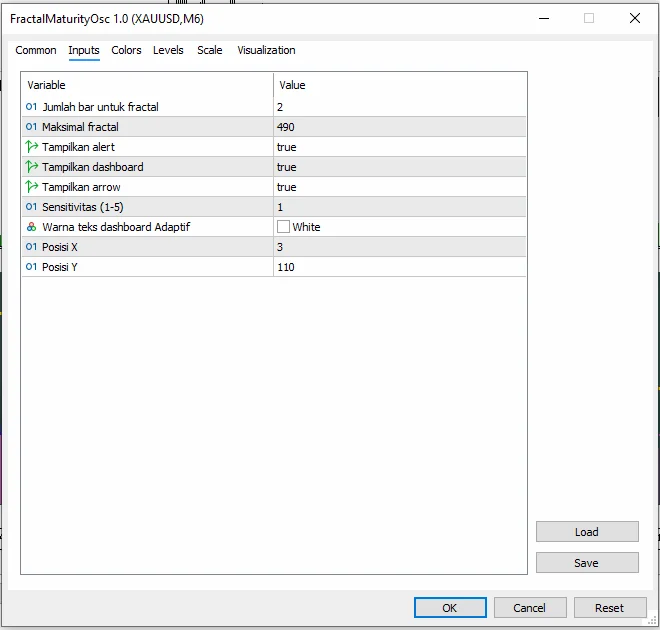The width and height of the screenshot is (660, 630).
Task: Select the Posisi Y label
Action: [x=60, y=267]
